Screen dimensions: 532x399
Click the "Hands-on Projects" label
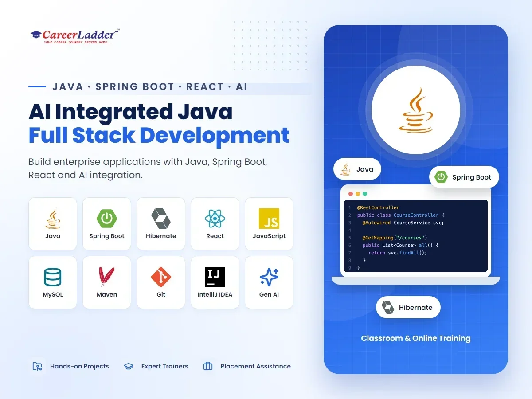79,366
